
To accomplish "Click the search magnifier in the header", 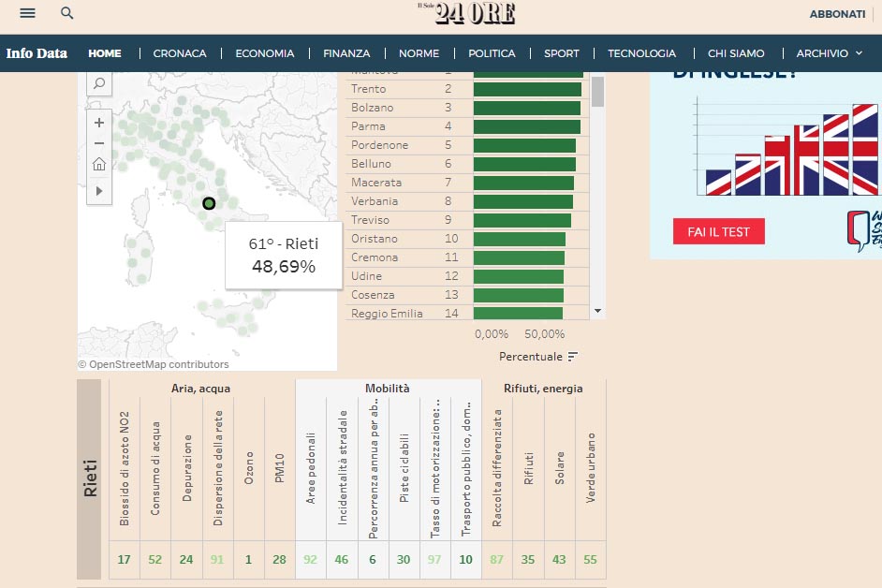I will [x=66, y=13].
